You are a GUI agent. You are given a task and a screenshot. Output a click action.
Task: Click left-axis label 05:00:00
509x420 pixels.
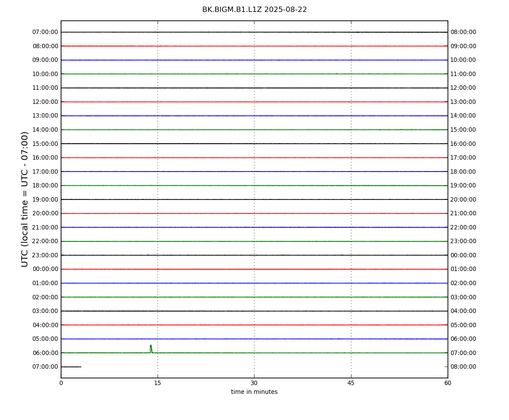click(x=46, y=339)
